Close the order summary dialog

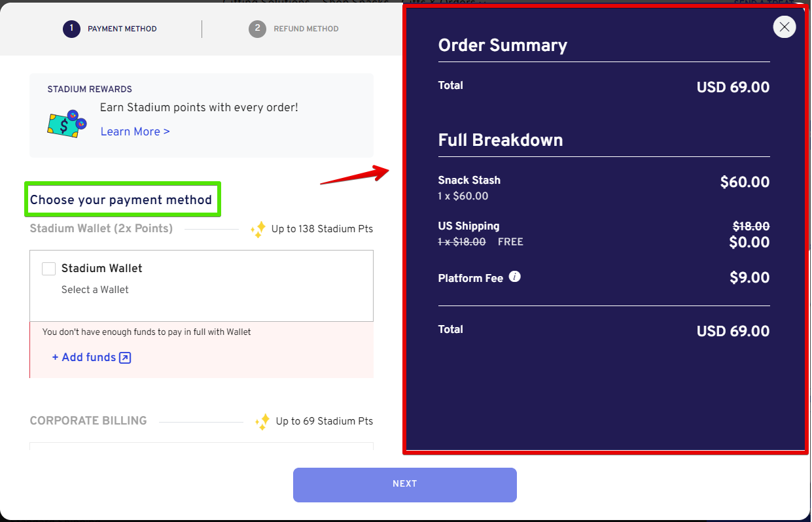784,27
